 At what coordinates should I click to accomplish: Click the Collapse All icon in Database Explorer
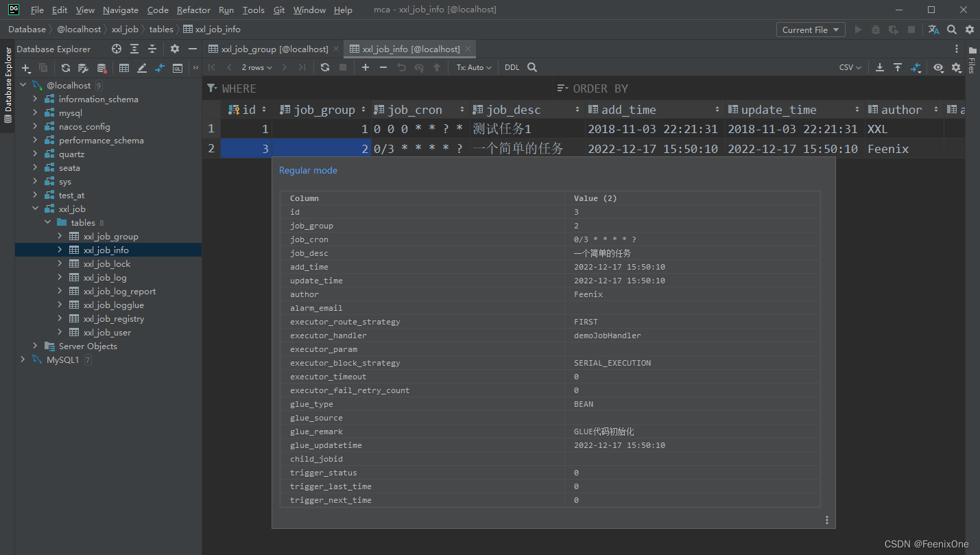point(152,49)
